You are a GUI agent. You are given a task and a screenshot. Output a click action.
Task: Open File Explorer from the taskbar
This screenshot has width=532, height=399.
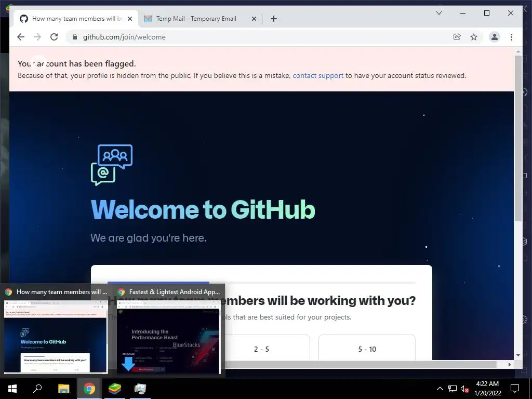pos(63,389)
